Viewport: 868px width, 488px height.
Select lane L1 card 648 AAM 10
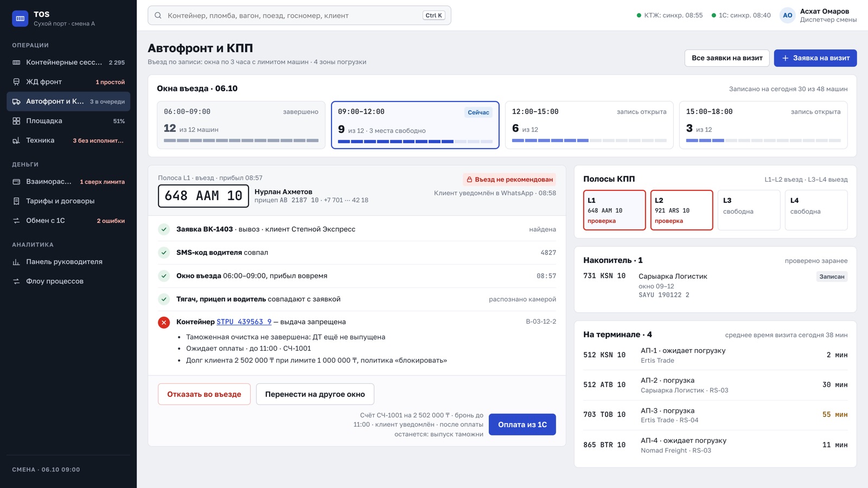tap(614, 210)
